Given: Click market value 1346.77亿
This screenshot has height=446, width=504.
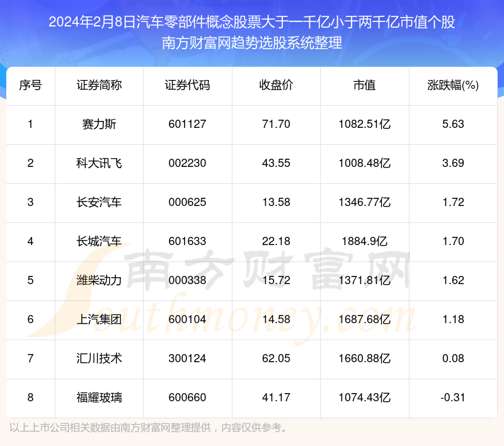Looking at the screenshot, I should click(365, 202).
